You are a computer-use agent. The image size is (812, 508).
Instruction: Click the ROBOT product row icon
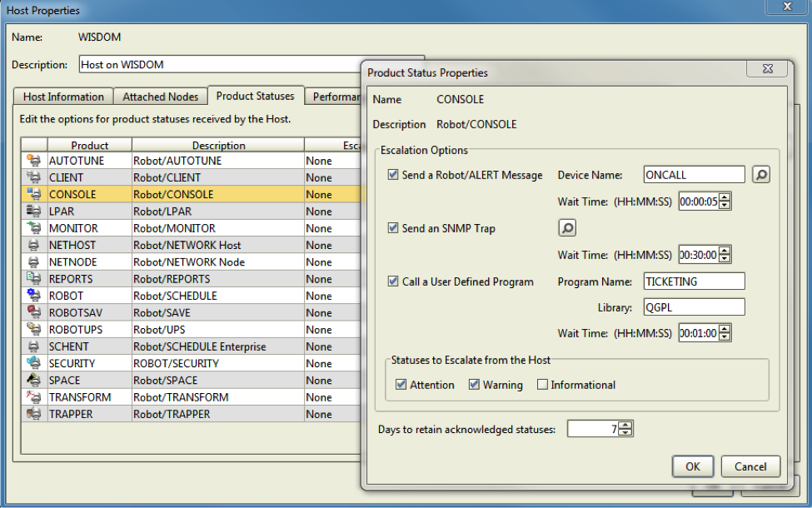click(33, 296)
